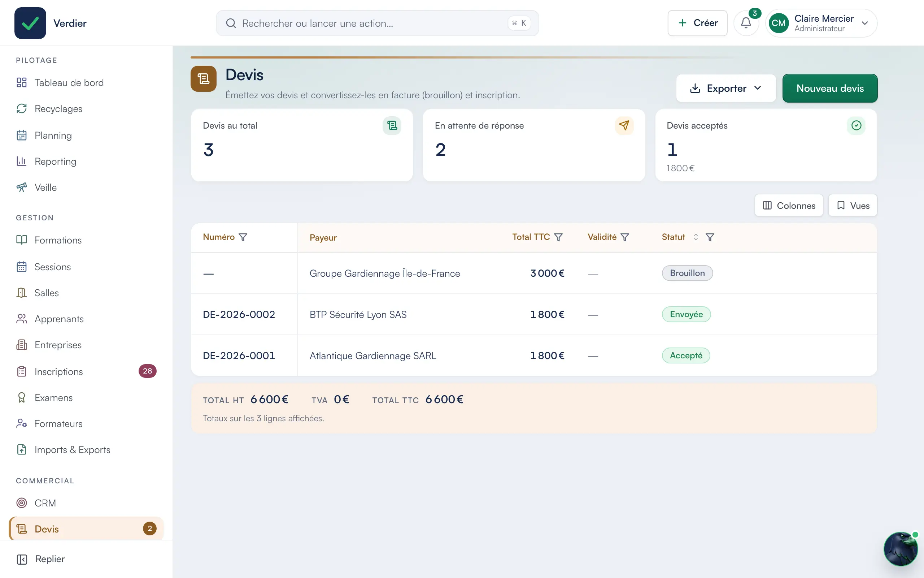Click the Replier collapse sidebar icon
The height and width of the screenshot is (578, 924).
(22, 559)
